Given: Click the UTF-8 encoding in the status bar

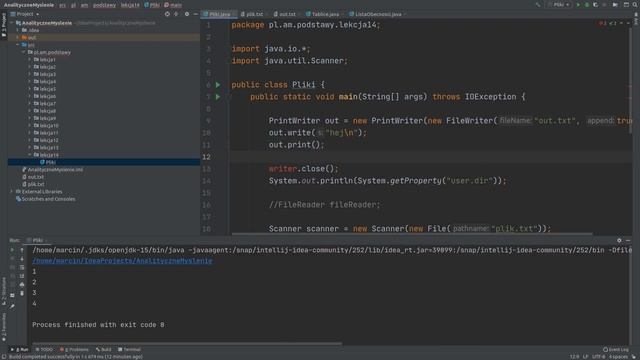Looking at the screenshot, I should 598,356.
